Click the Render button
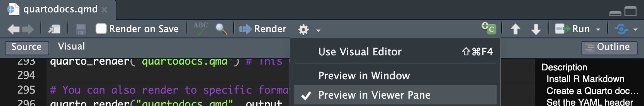The width and height of the screenshot is (644, 106). click(x=263, y=29)
